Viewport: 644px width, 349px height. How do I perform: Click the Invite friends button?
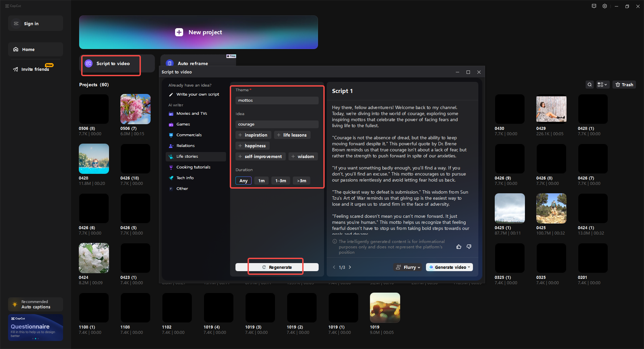point(36,69)
